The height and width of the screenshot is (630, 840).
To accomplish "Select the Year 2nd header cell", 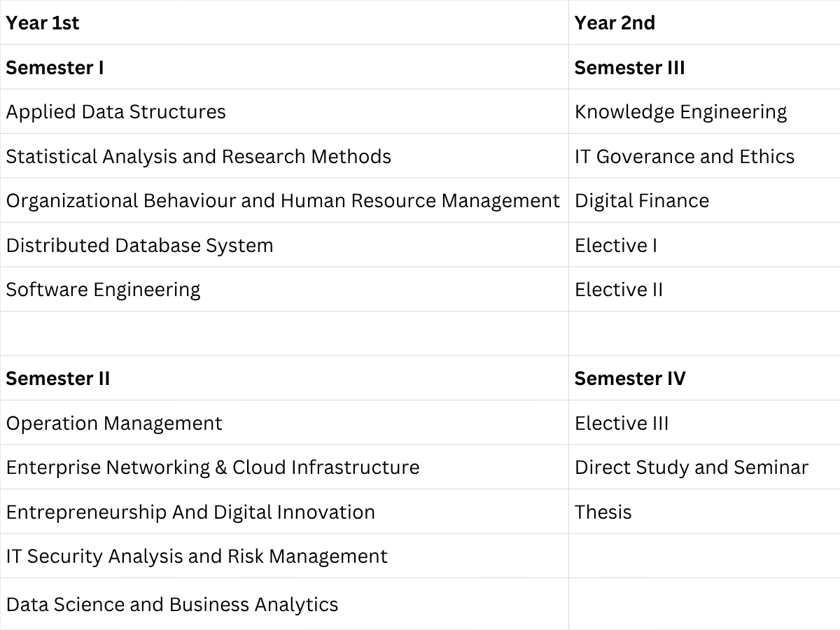I will (x=704, y=22).
